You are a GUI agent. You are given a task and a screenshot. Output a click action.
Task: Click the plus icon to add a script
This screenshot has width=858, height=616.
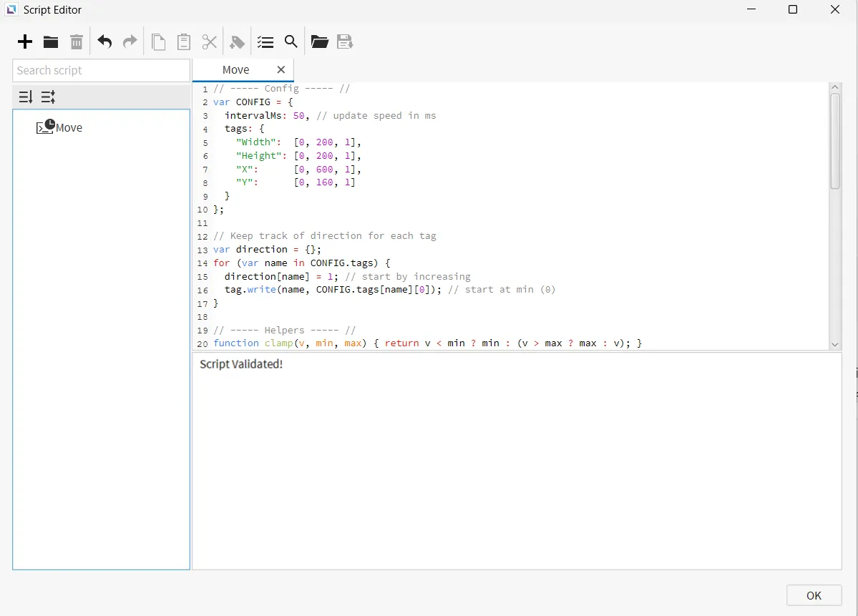tap(25, 42)
